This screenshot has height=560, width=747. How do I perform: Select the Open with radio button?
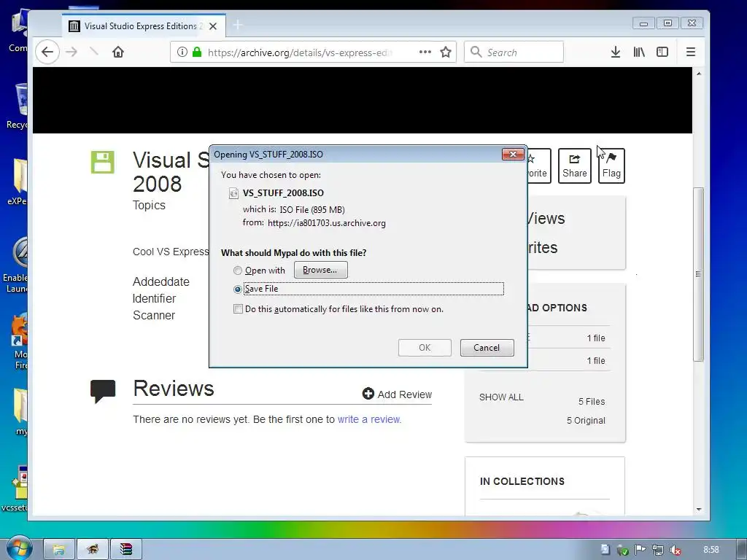tap(238, 271)
